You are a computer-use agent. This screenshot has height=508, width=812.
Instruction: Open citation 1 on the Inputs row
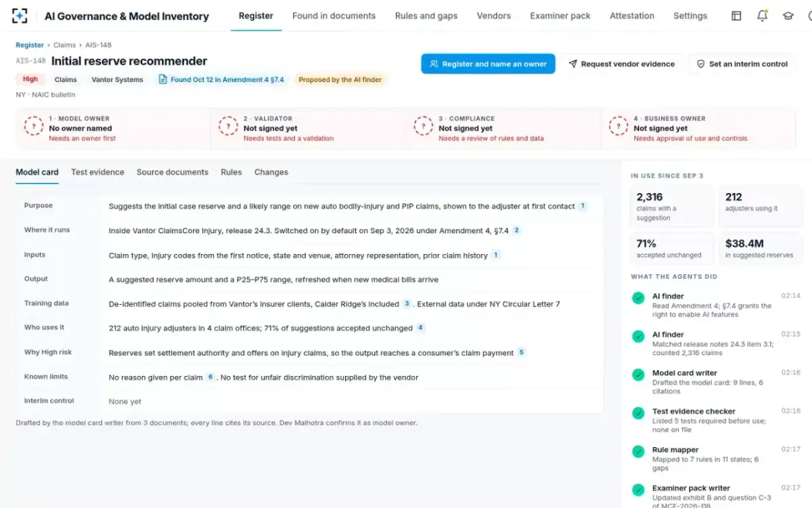click(x=496, y=255)
